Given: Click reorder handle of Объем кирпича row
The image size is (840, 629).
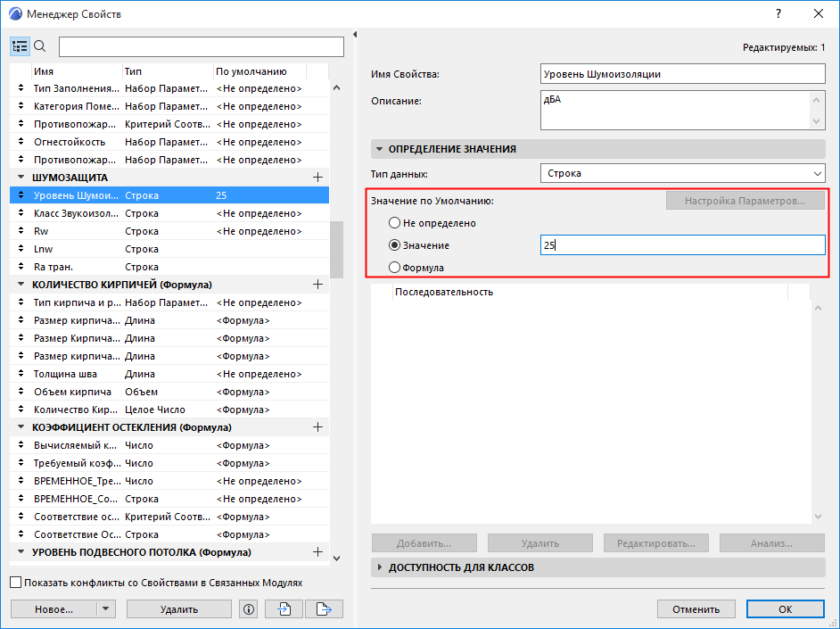Looking at the screenshot, I should 21,392.
